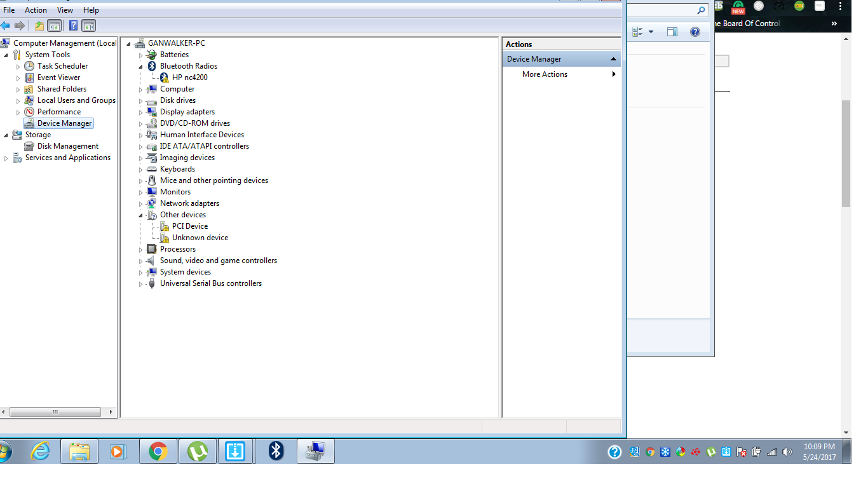Expand the Task Scheduler node
Image resolution: width=868 pixels, height=488 pixels.
(x=18, y=66)
